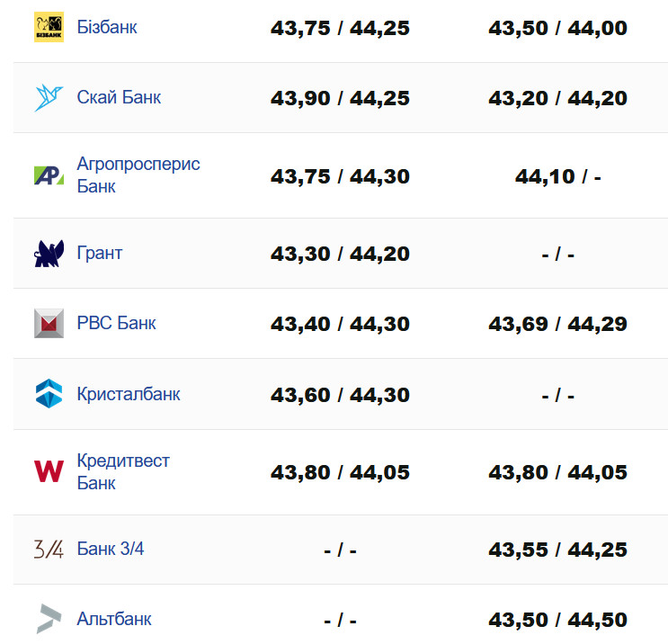Click the Бізбанк yellow logo icon

click(49, 28)
